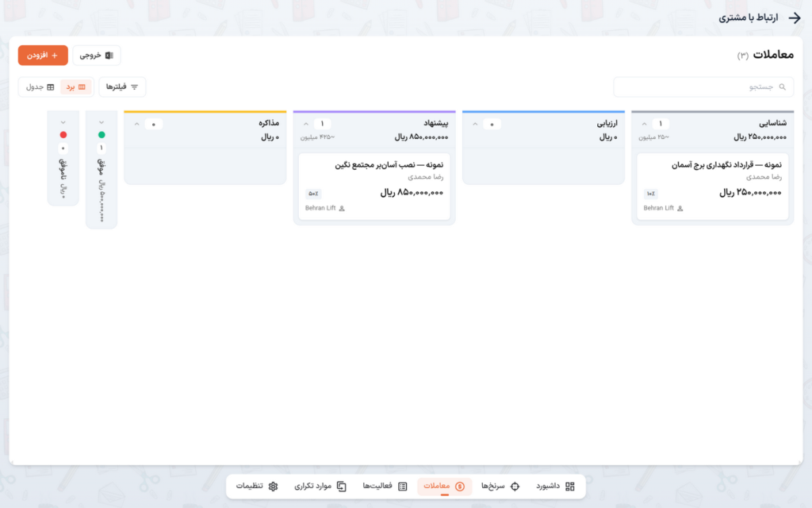Click the خروجی export button
This screenshot has height=508, width=812.
[x=97, y=56]
